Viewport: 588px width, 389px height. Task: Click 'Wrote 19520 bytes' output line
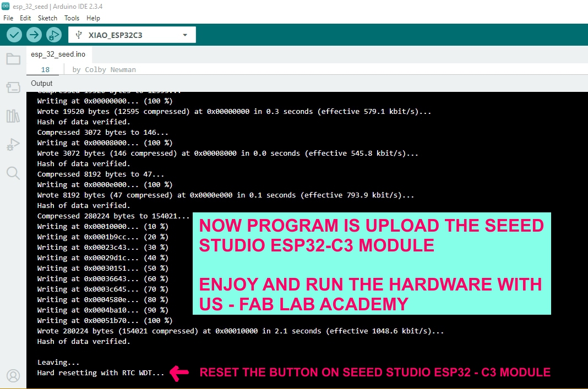click(x=234, y=111)
